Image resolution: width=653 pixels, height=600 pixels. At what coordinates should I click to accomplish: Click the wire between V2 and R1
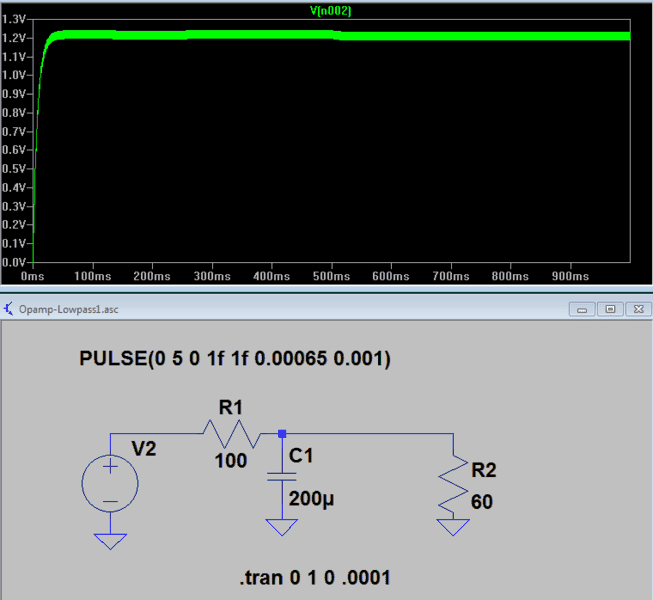[x=156, y=434]
